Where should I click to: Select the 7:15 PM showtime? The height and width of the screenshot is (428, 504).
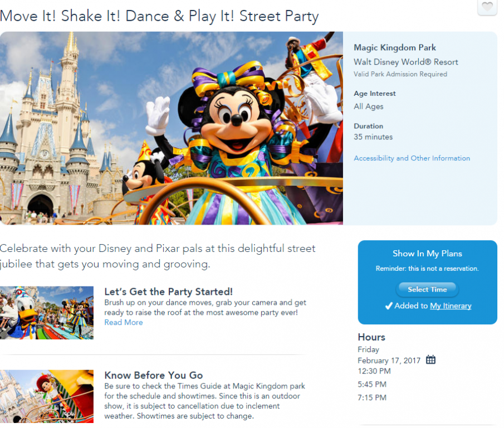[373, 398]
